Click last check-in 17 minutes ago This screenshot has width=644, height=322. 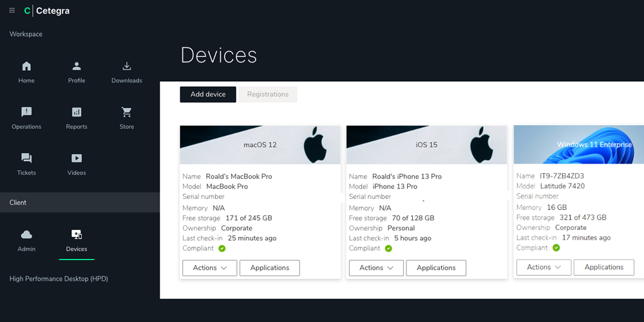(587, 238)
